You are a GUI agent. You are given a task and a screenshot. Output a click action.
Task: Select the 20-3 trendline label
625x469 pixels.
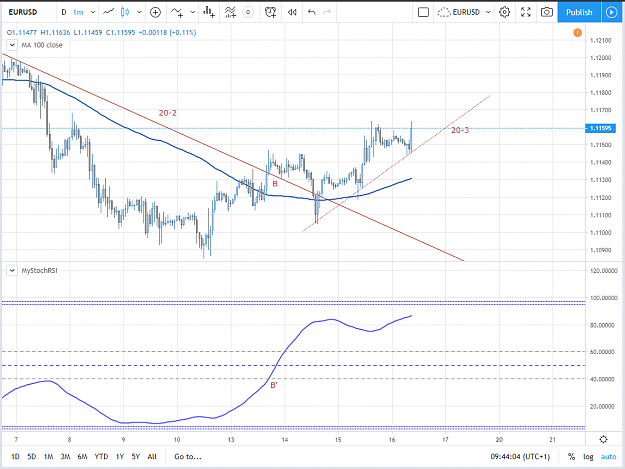pyautogui.click(x=460, y=130)
